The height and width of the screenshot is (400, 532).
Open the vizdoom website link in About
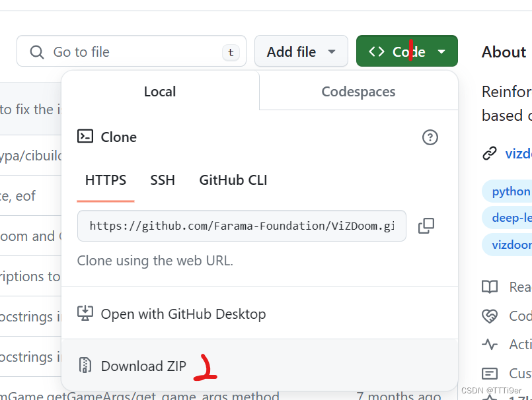pyautogui.click(x=518, y=154)
